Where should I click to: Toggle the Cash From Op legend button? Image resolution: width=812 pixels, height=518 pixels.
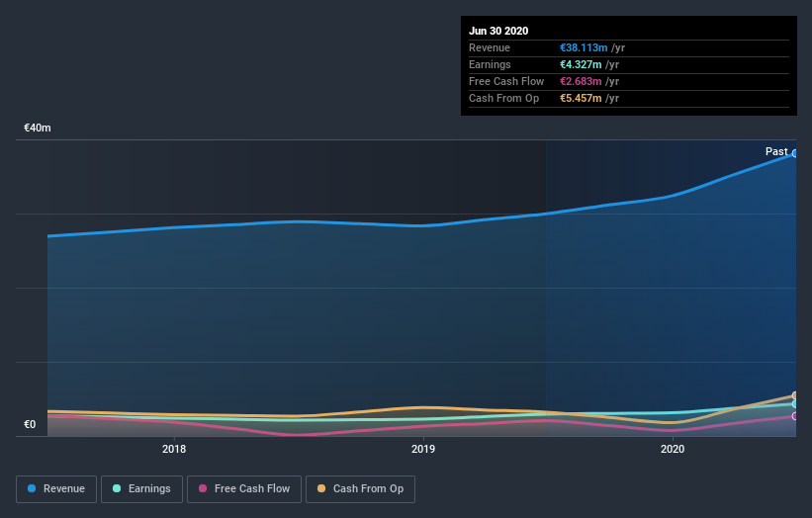coord(360,489)
